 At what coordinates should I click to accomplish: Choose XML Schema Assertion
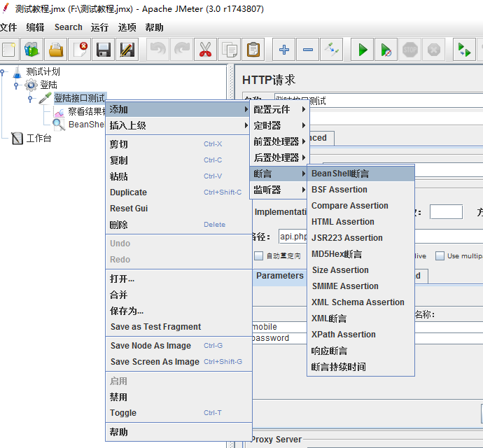click(x=360, y=302)
